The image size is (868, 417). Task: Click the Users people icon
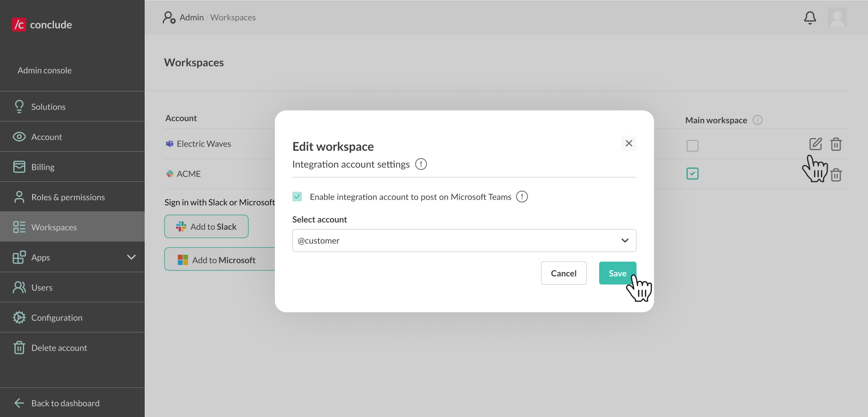(x=19, y=287)
